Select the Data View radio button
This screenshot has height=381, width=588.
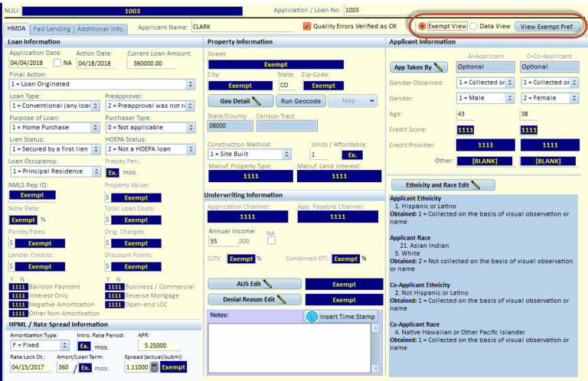[473, 26]
